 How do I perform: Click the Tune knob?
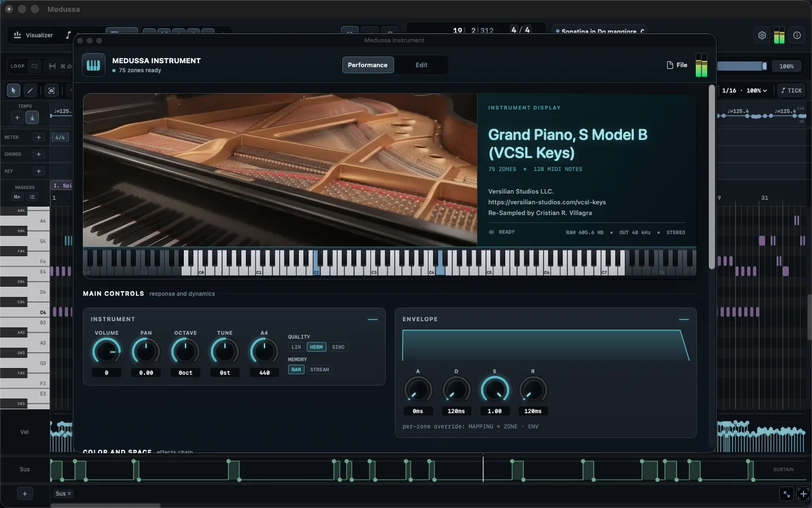tap(225, 352)
